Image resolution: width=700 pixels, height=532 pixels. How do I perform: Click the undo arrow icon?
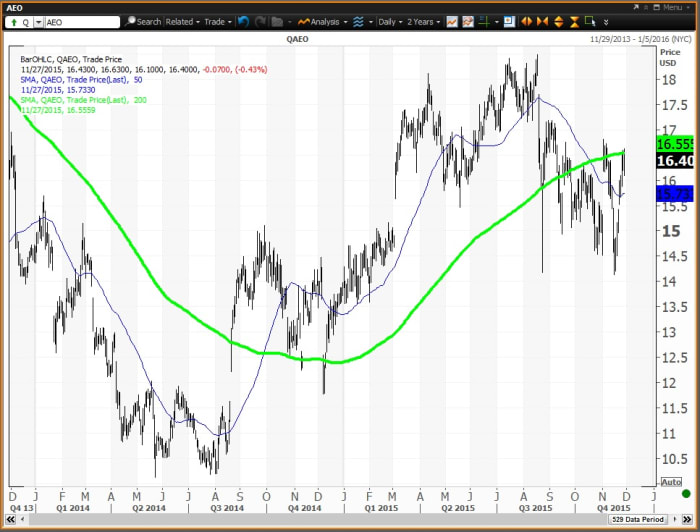pos(243,21)
